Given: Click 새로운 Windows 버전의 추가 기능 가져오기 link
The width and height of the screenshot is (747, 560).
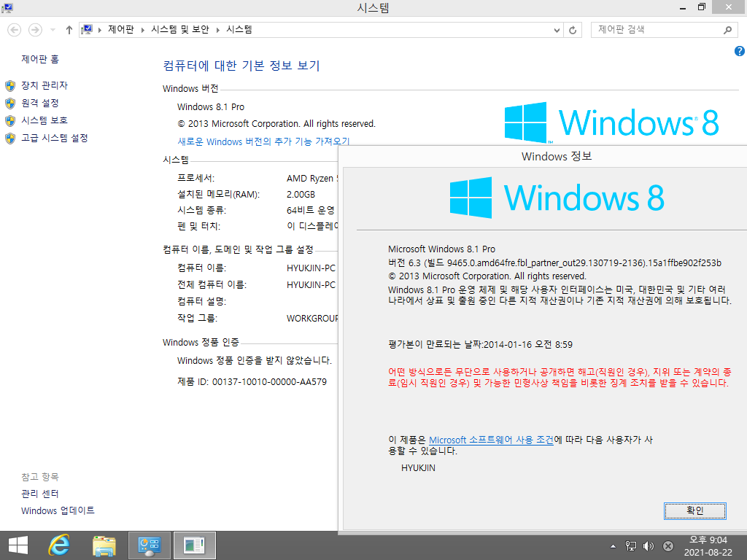Looking at the screenshot, I should [263, 141].
